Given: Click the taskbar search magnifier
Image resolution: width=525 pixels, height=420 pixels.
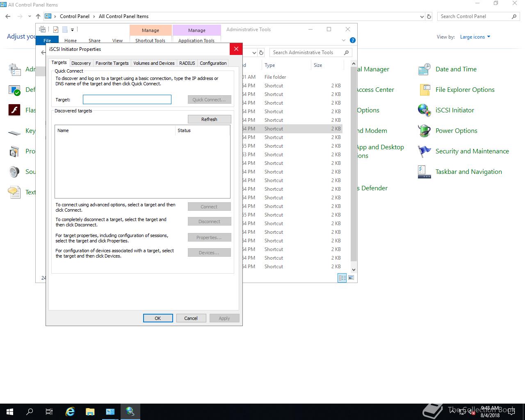Looking at the screenshot, I should [30, 412].
